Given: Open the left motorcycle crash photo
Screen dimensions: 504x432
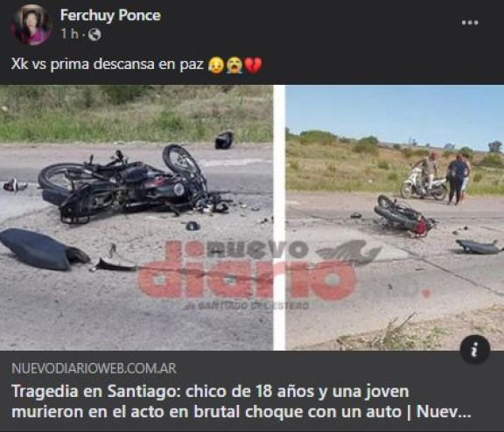Looking at the screenshot, I should click(x=136, y=218).
